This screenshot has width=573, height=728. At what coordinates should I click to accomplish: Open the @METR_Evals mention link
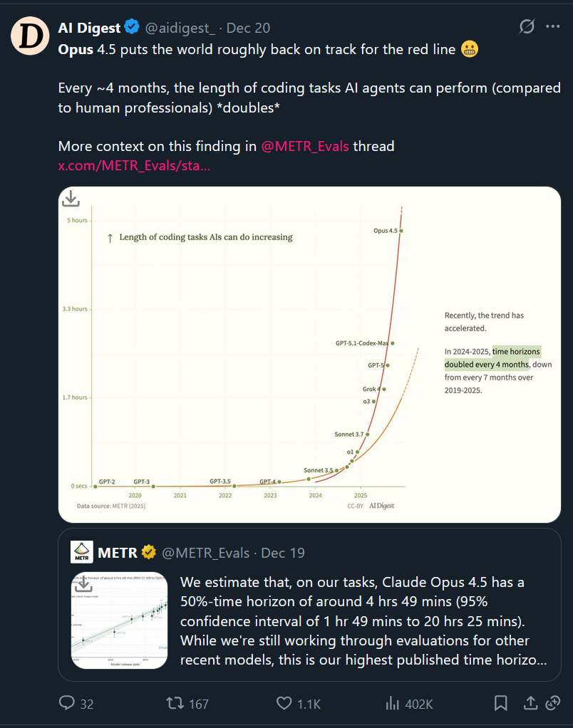305,146
